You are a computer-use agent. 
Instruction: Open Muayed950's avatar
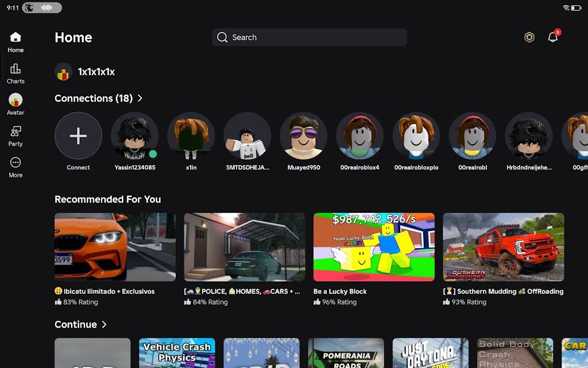[303, 136]
